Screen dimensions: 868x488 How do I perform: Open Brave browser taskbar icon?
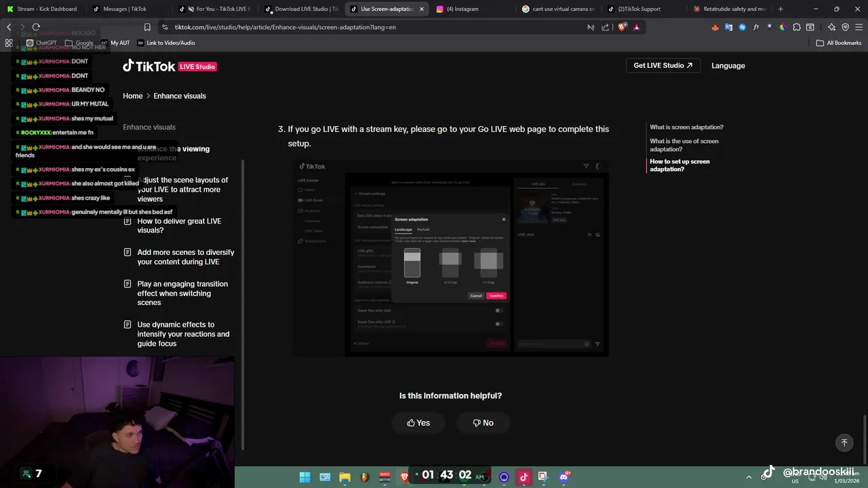405,476
